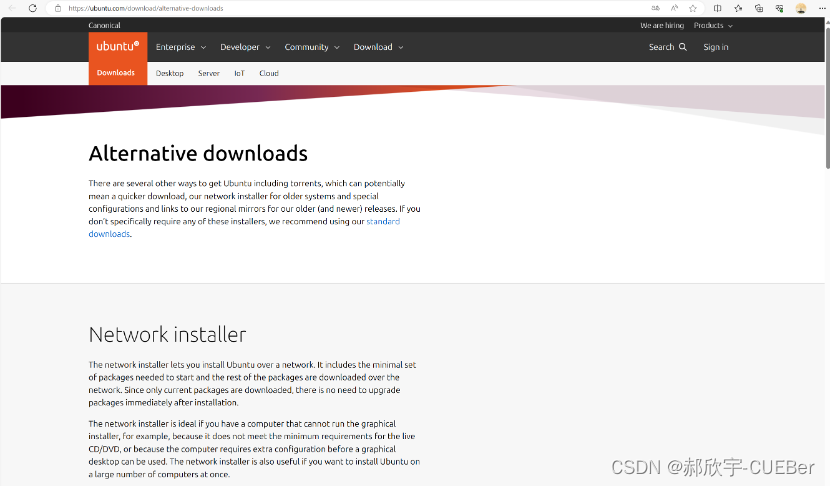830x486 pixels.
Task: Click the Canonical link
Action: [104, 25]
